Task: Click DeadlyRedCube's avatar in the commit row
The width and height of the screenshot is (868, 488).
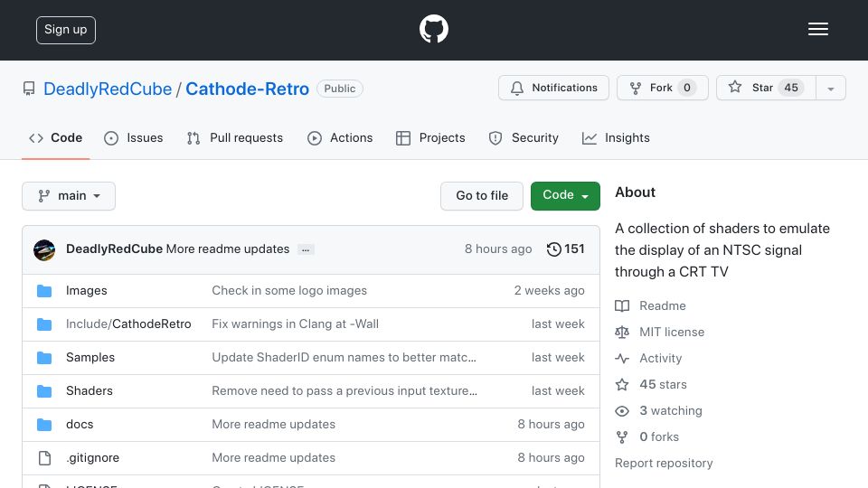Action: click(44, 250)
